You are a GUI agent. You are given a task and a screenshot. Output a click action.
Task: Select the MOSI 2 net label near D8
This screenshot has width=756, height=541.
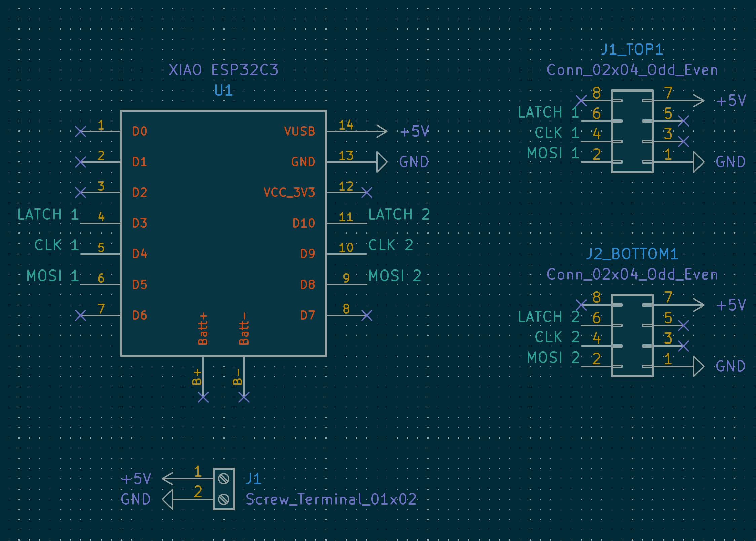tap(395, 276)
